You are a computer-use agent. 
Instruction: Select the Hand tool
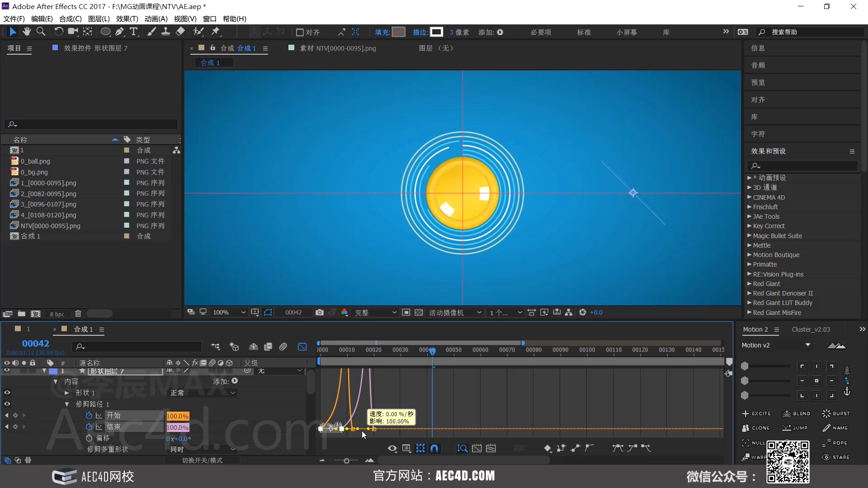[27, 32]
